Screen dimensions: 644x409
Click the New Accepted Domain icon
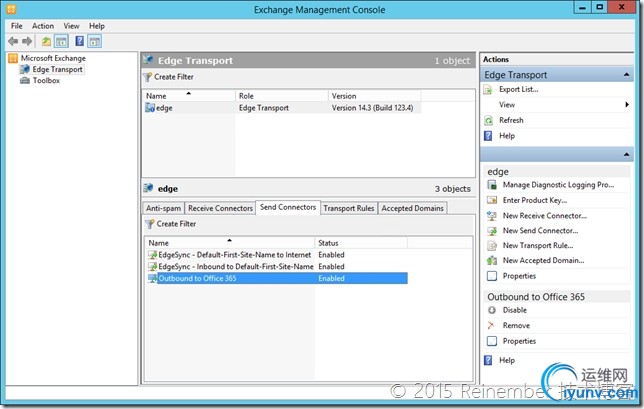[x=492, y=260]
